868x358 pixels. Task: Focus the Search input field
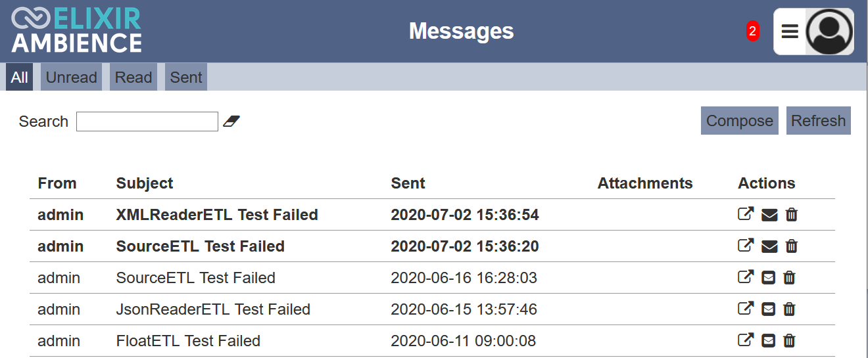pos(147,122)
